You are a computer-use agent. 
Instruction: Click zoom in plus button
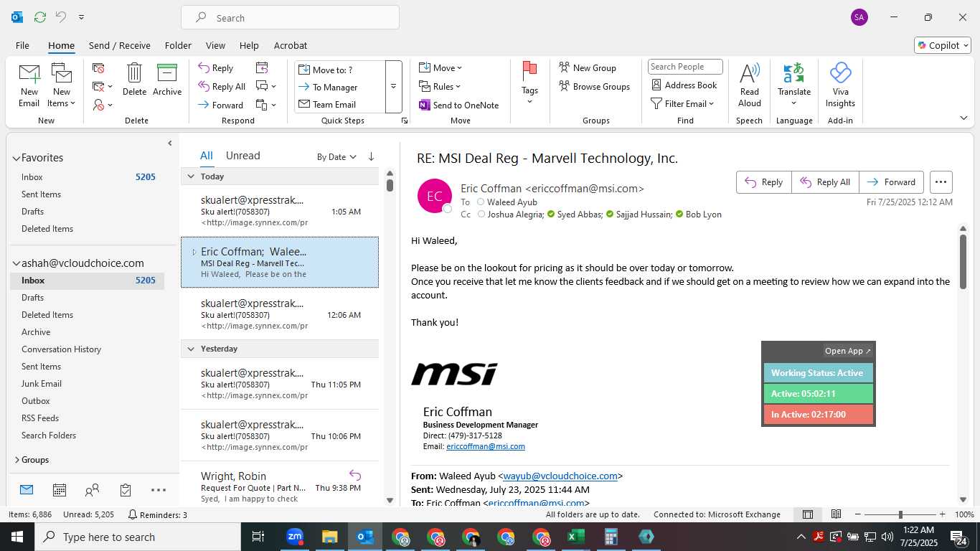pos(943,514)
